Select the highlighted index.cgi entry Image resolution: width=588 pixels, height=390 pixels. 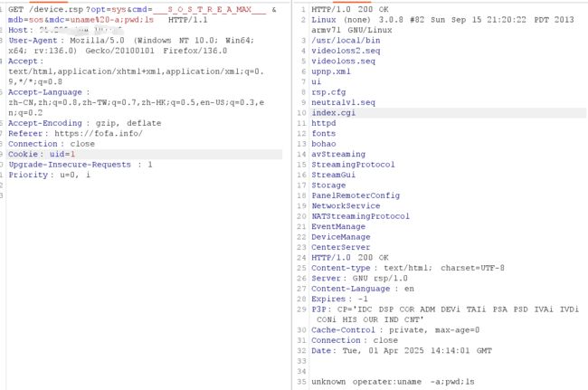click(448, 113)
